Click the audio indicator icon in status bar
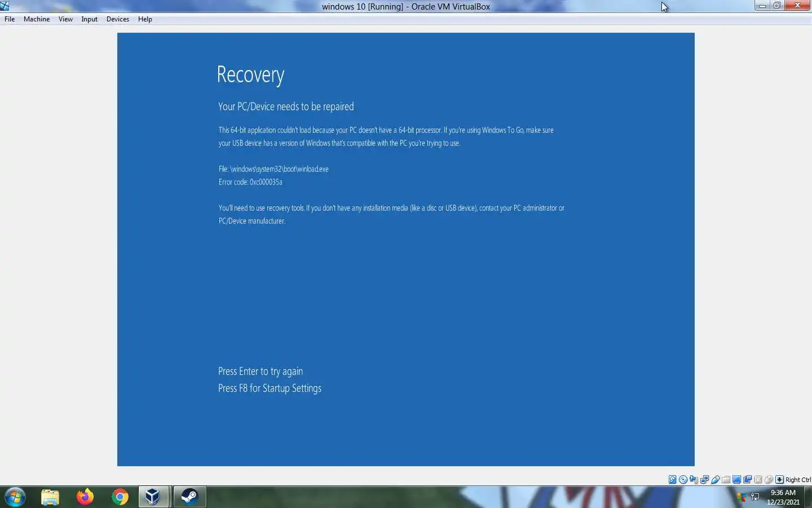Image resolution: width=812 pixels, height=508 pixels. [694, 480]
